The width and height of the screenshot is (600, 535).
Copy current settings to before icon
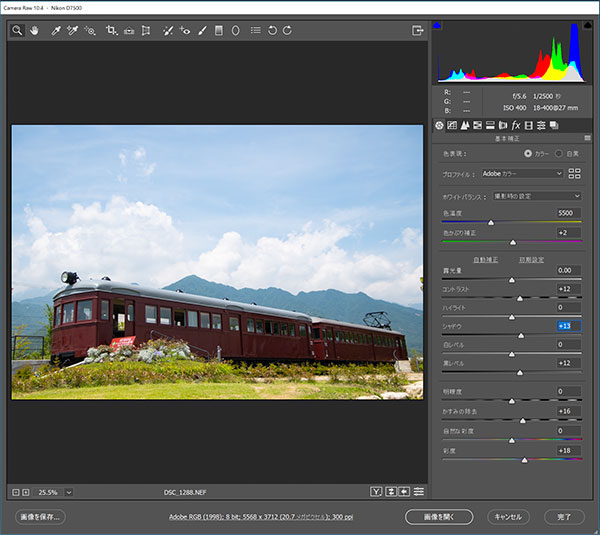[x=404, y=492]
